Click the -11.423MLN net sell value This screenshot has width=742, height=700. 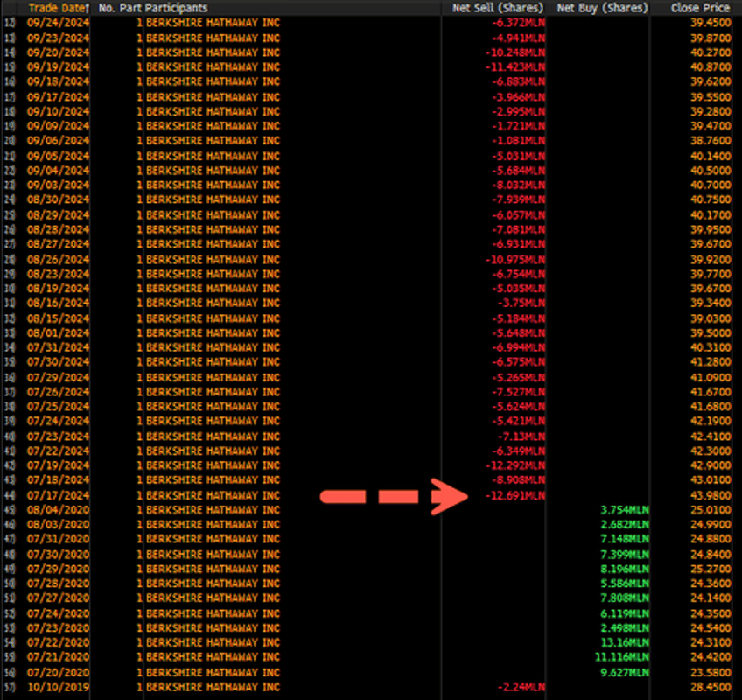515,66
